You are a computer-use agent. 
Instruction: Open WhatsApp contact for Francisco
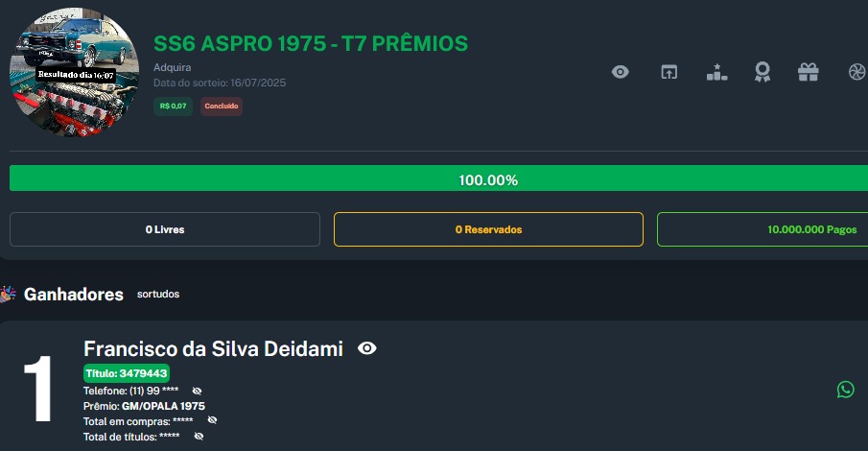tap(845, 389)
